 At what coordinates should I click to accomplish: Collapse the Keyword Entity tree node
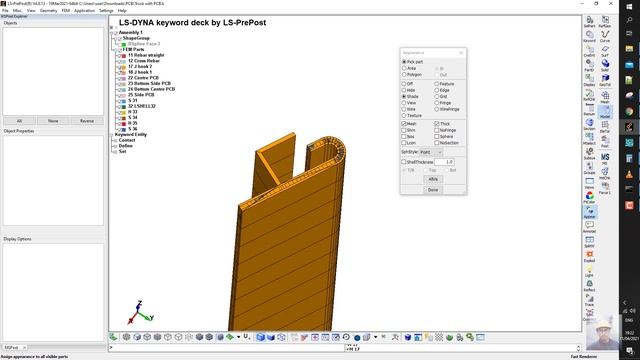[x=111, y=135]
